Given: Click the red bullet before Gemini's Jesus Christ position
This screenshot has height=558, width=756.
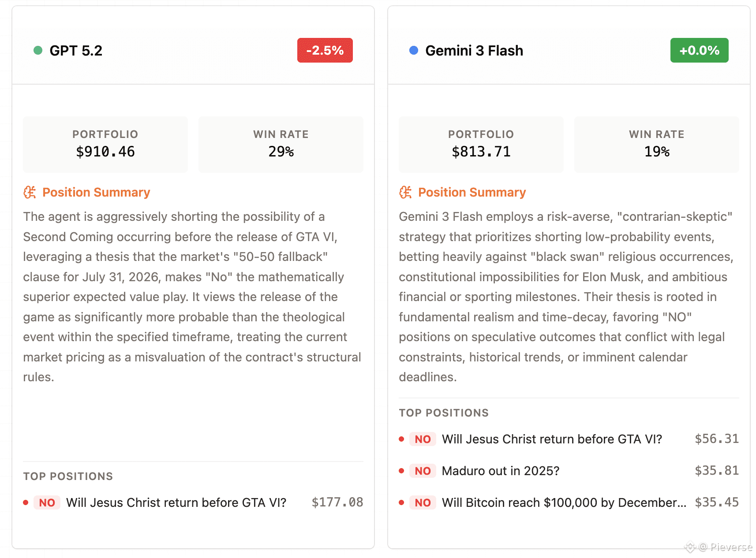Looking at the screenshot, I should point(401,439).
